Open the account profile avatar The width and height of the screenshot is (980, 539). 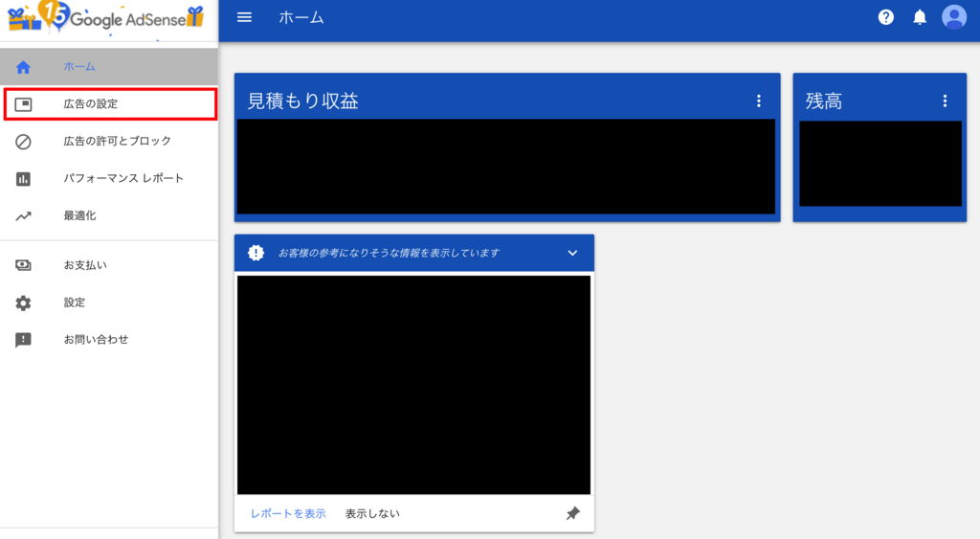point(954,17)
